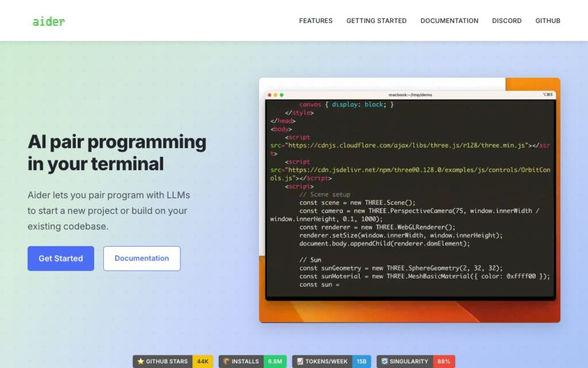This screenshot has height=368, width=588.
Task: Click the robot icon in Singularity badge
Action: pos(384,361)
